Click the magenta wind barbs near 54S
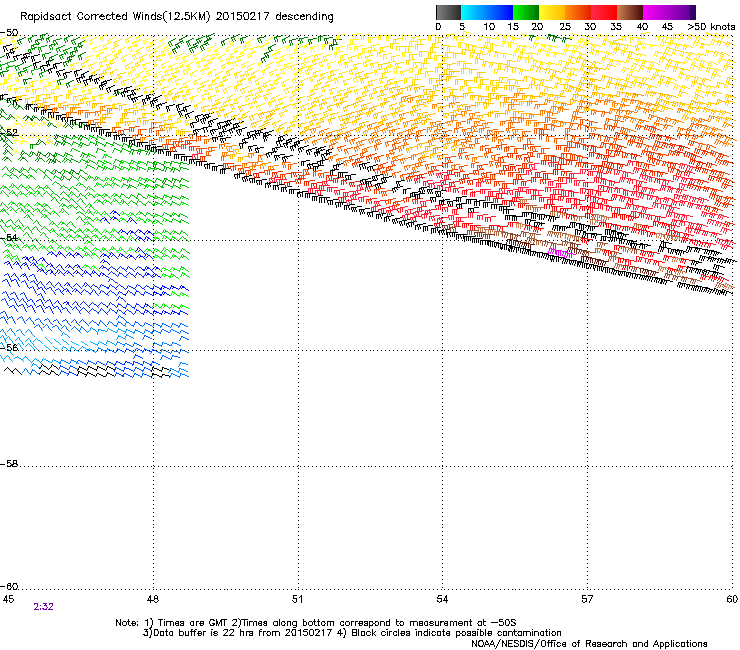The width and height of the screenshot is (740, 650). coord(562,253)
